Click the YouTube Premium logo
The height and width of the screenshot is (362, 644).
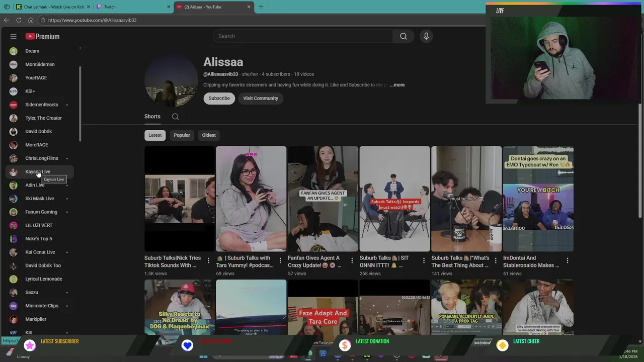(43, 36)
